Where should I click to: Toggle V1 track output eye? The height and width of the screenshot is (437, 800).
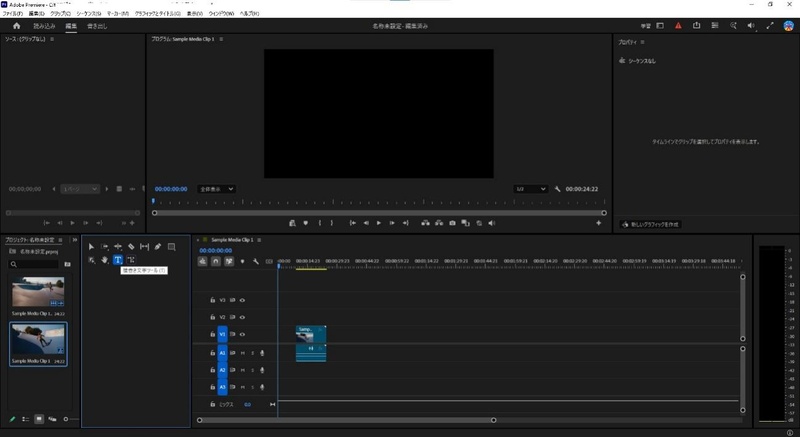tap(242, 335)
